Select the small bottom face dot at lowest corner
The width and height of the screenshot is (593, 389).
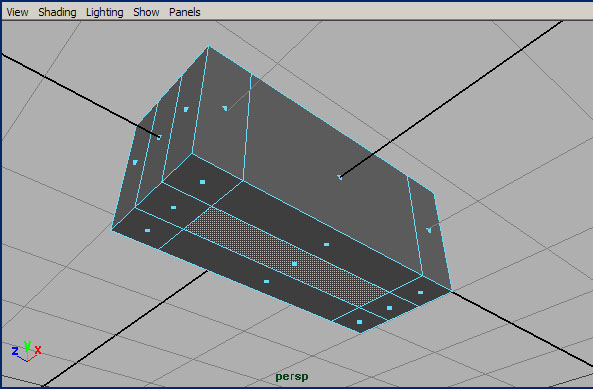click(359, 322)
